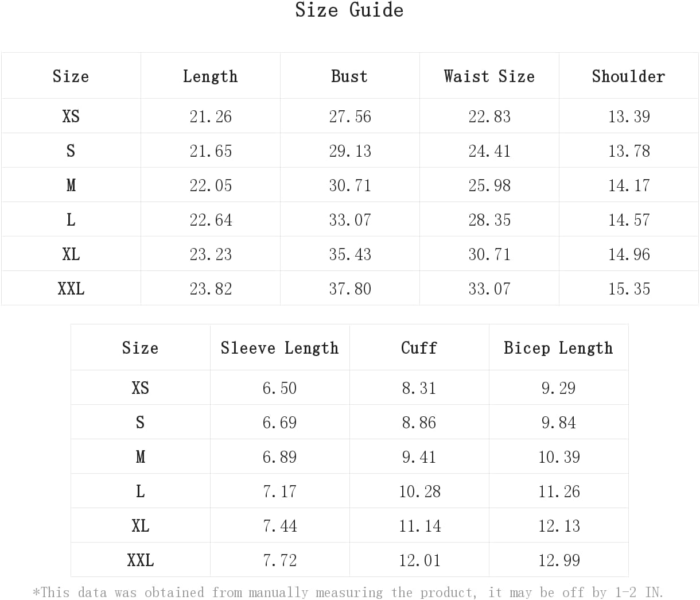Select the XS row in top table
The image size is (700, 600).
349,116
